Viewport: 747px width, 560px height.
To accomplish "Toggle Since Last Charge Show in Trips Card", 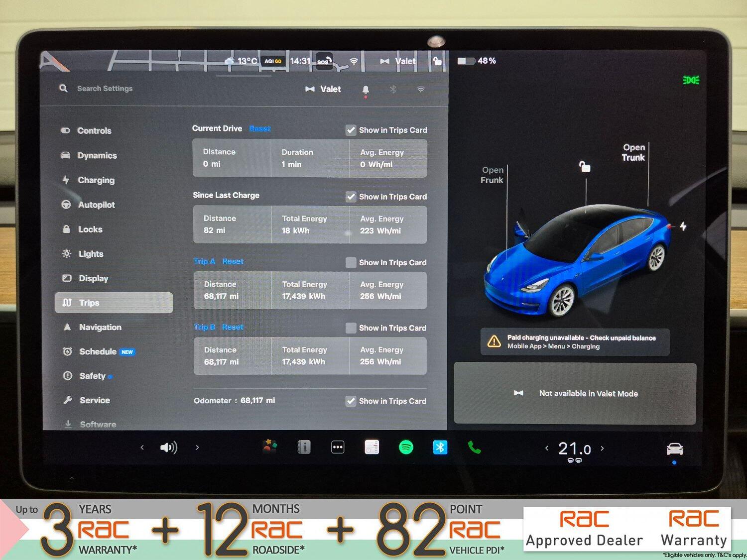I will [351, 197].
